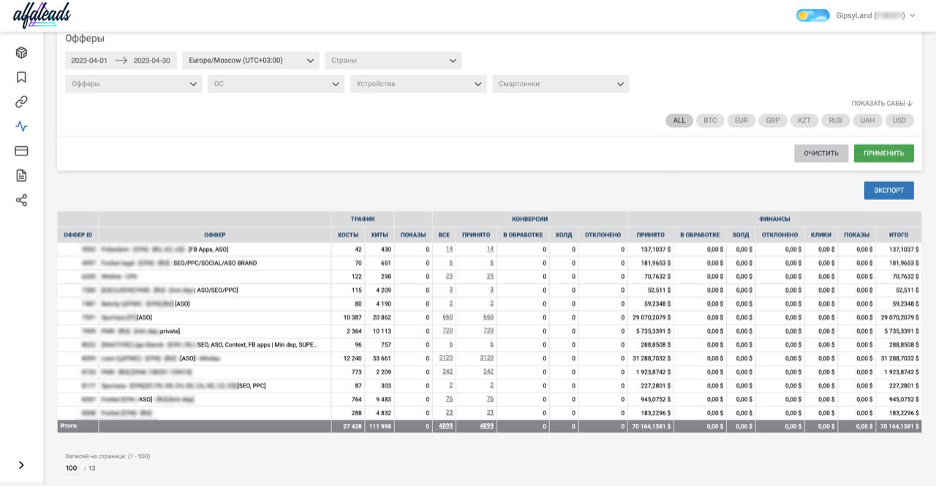This screenshot has height=487, width=936.
Task: Open the statistics pulse icon in sidebar
Action: 21,127
